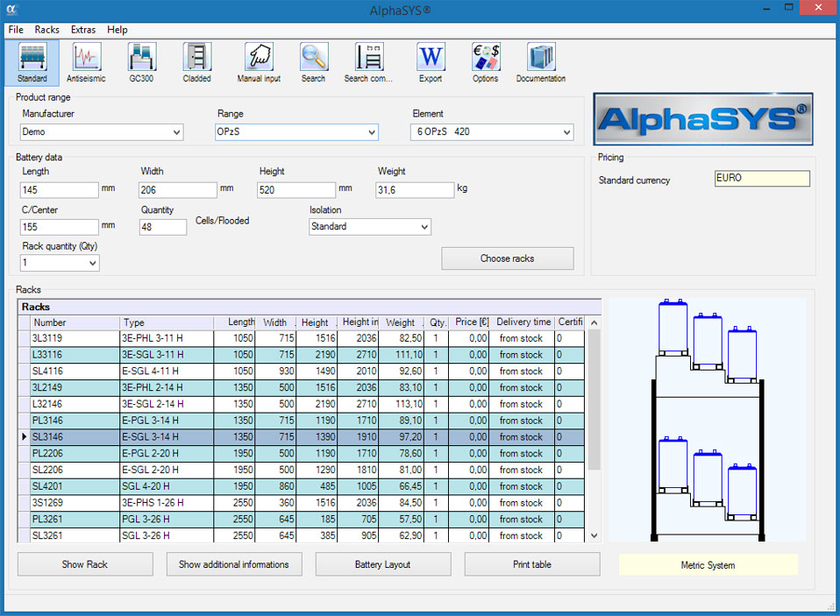Expand the Isolation dropdown
This screenshot has width=840, height=616.
click(x=424, y=227)
